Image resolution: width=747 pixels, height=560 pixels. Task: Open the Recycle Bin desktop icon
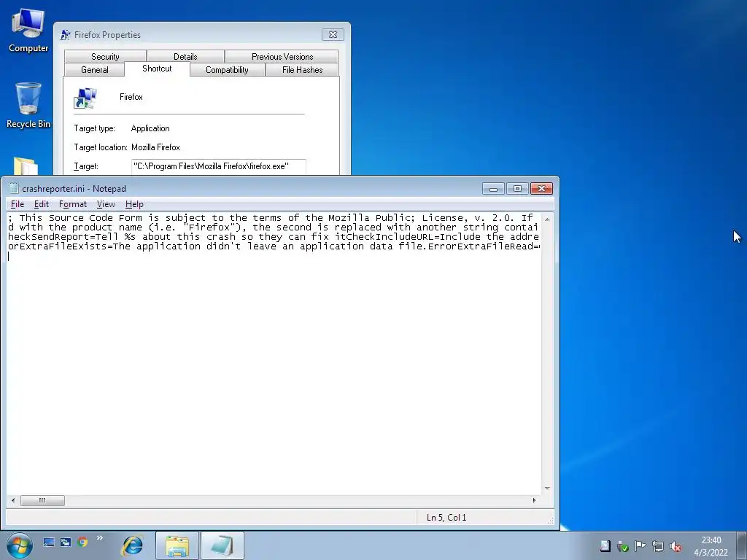pos(28,105)
